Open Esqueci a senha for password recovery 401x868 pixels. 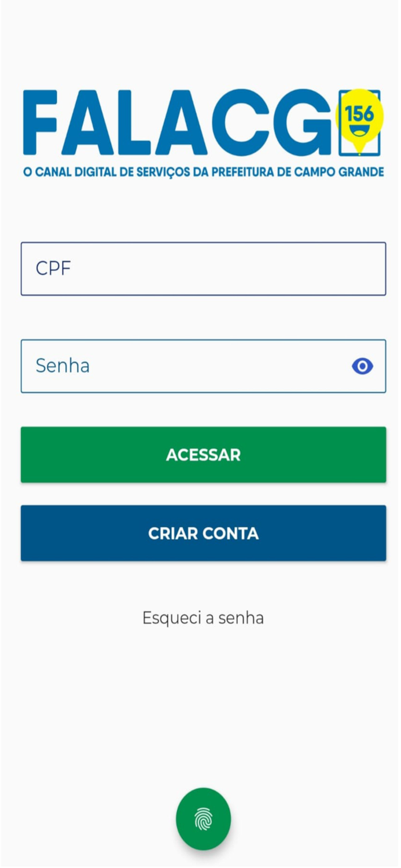pyautogui.click(x=203, y=617)
